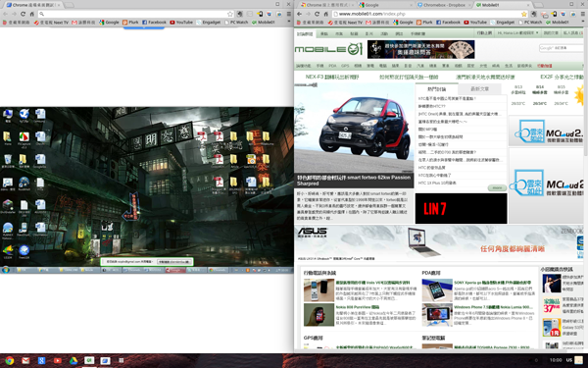Viewport: 588px width, 368px height.
Task: Click Home button in Mobile01 window
Action: pyautogui.click(x=326, y=14)
